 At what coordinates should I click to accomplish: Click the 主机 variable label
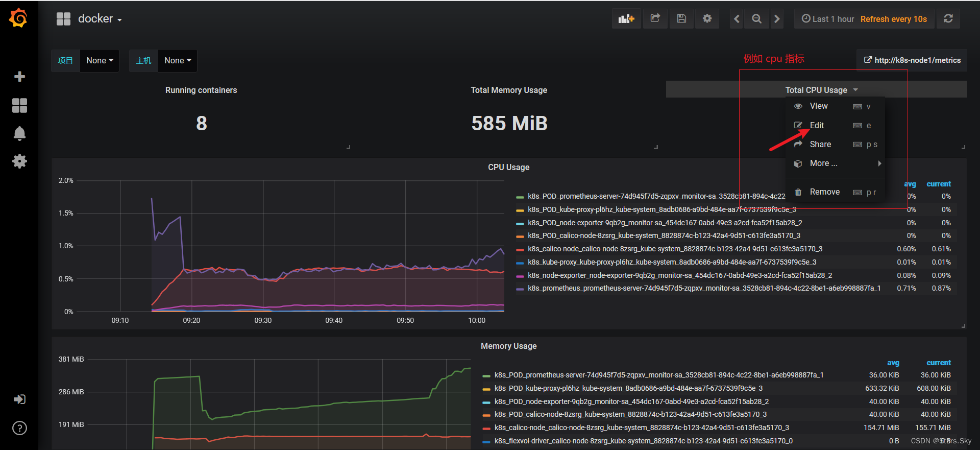coord(143,61)
